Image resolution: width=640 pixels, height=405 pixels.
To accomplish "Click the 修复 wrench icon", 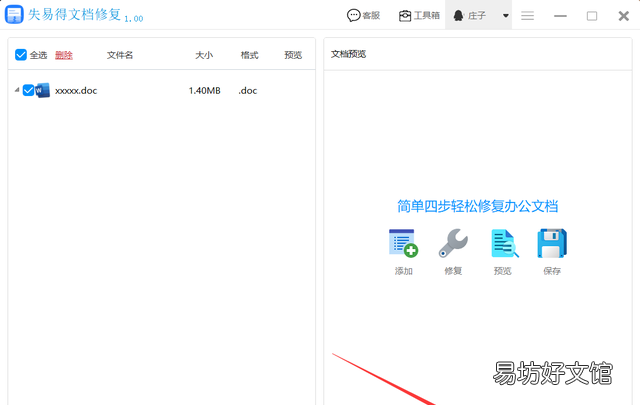I will 453,243.
